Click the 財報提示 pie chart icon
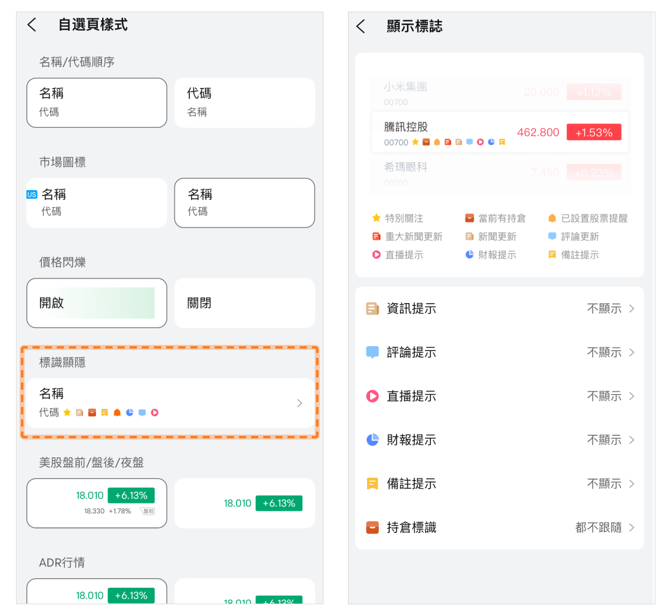Image resolution: width=672 pixels, height=616 pixels. (x=372, y=440)
